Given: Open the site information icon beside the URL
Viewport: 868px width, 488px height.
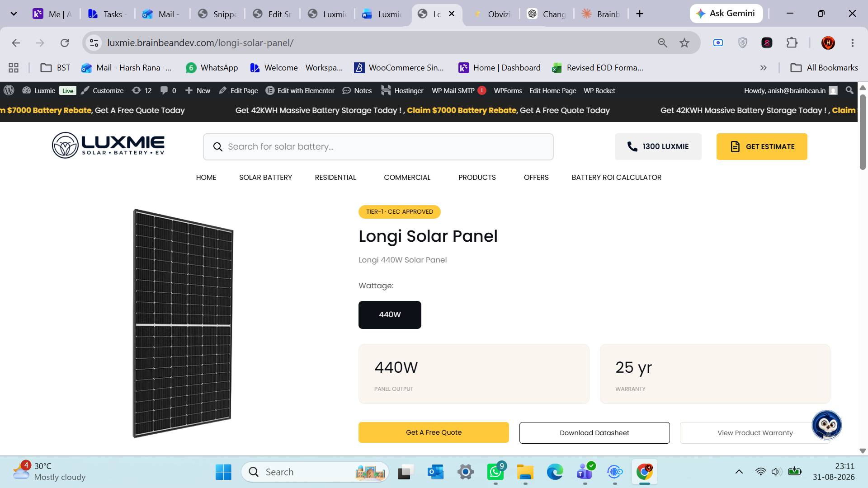Looking at the screenshot, I should [x=94, y=43].
